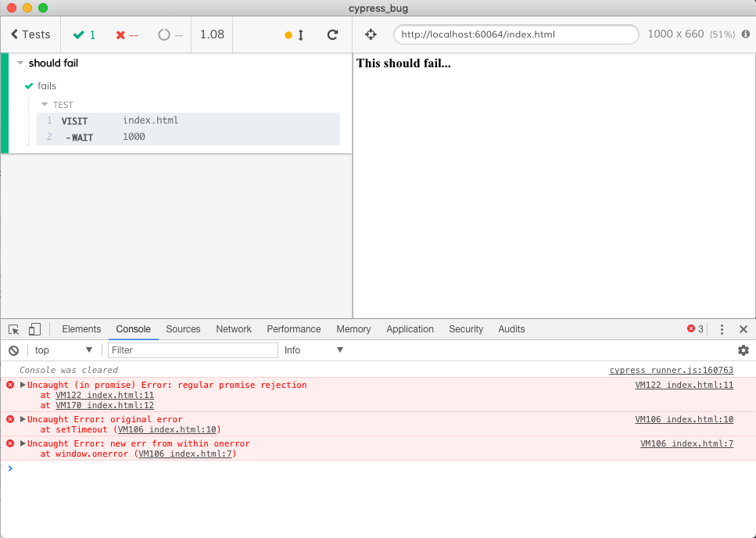Image resolution: width=756 pixels, height=538 pixels.
Task: Open the Customize DevTools three-dot menu
Action: pos(721,329)
